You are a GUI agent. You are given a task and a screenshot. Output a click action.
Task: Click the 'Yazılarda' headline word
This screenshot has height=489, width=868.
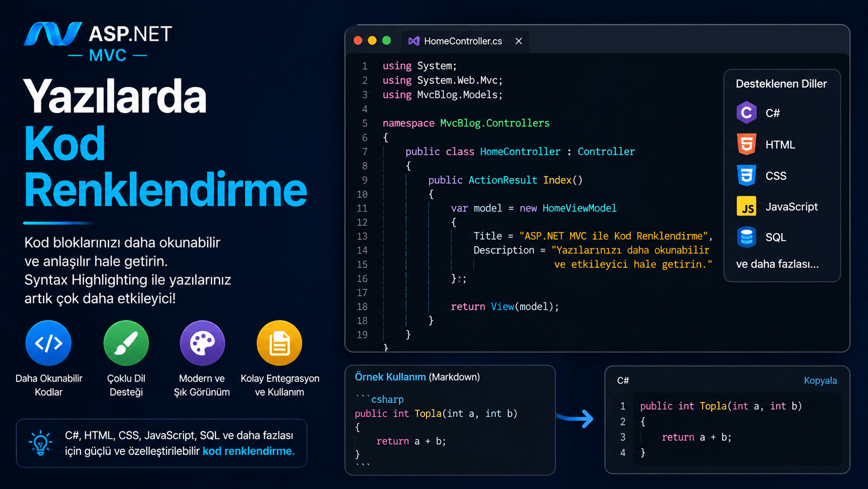115,97
